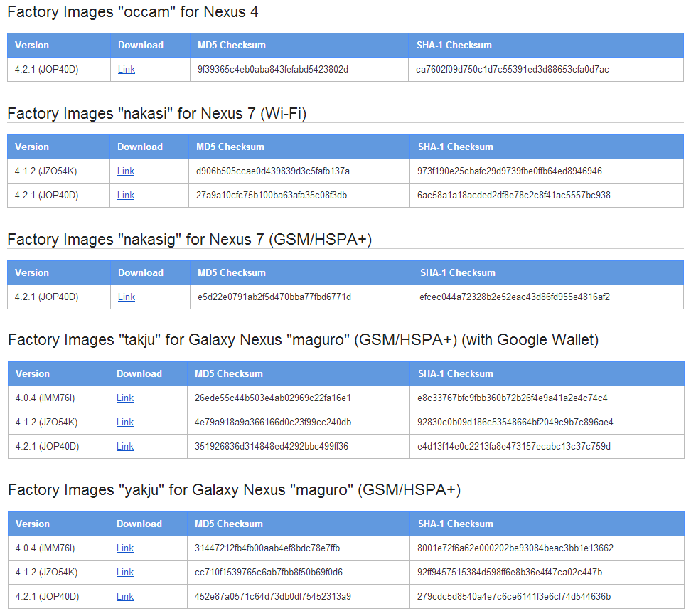Select MD5 value 4e79a918a9a366166d0c23f99cc240db
This screenshot has width=691, height=616.
(x=273, y=423)
